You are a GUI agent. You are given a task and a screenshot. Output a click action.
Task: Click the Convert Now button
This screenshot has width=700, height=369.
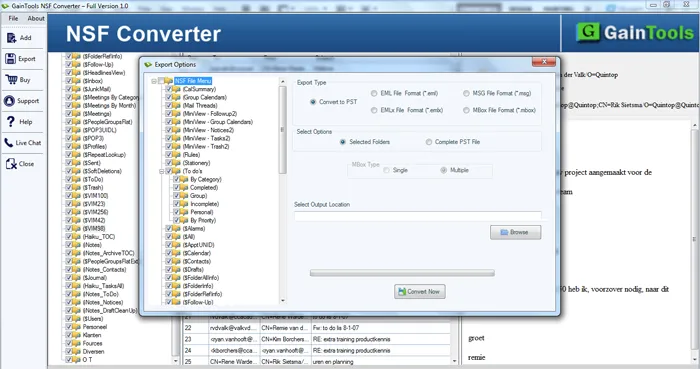click(x=420, y=291)
